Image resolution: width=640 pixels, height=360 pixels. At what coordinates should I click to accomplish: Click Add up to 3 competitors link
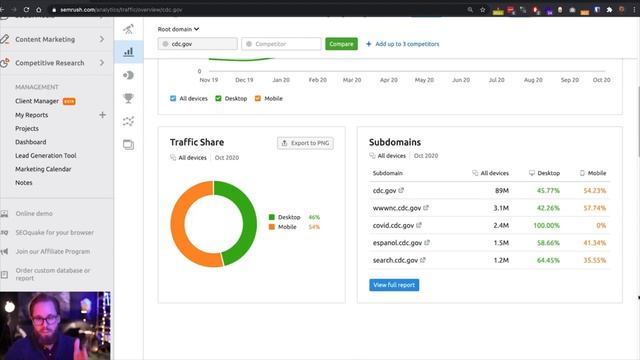coord(403,44)
